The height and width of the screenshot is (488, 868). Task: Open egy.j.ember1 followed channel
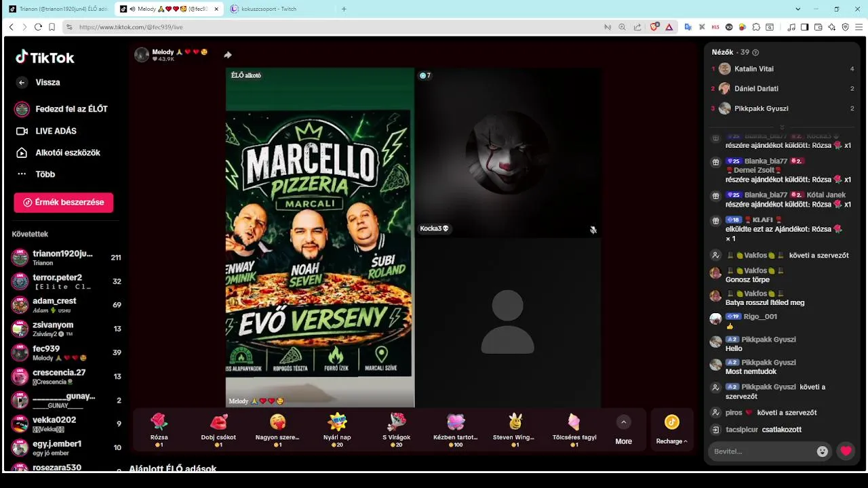click(66, 447)
